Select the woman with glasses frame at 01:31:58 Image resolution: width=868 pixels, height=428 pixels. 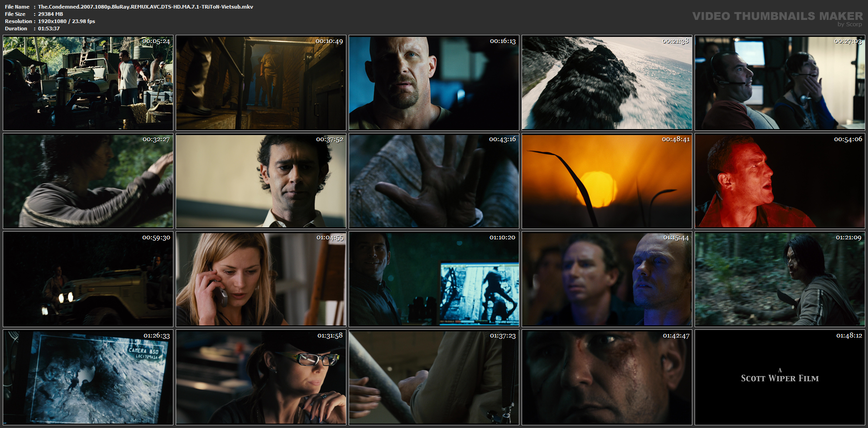point(261,377)
